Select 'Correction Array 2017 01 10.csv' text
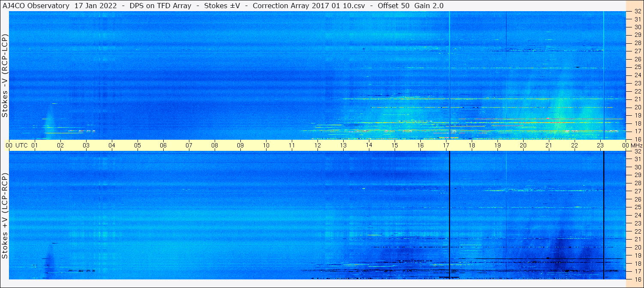 pos(309,6)
